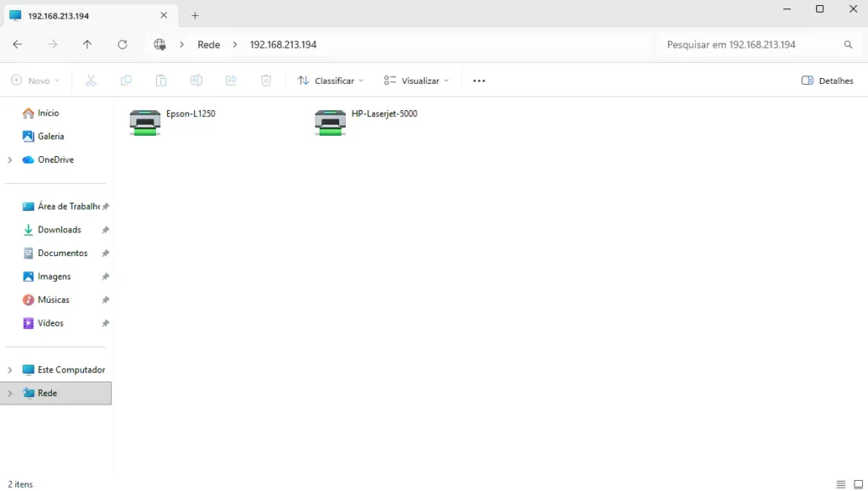Click the forward navigation arrow

pyautogui.click(x=53, y=44)
